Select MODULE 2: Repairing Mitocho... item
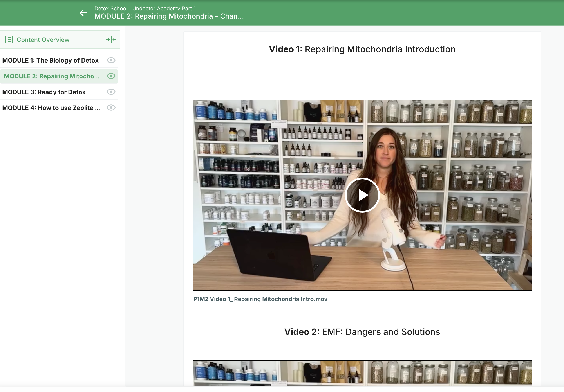The height and width of the screenshot is (392, 564). [x=52, y=76]
